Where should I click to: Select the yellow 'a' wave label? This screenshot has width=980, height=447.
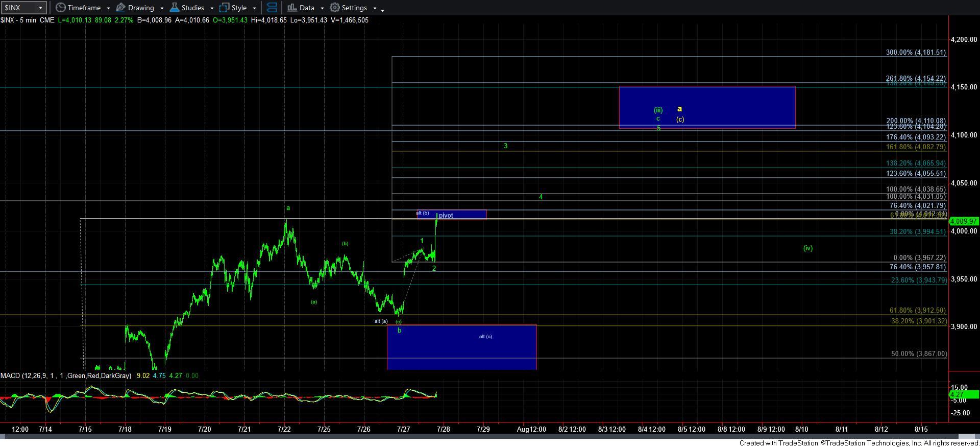pyautogui.click(x=679, y=109)
